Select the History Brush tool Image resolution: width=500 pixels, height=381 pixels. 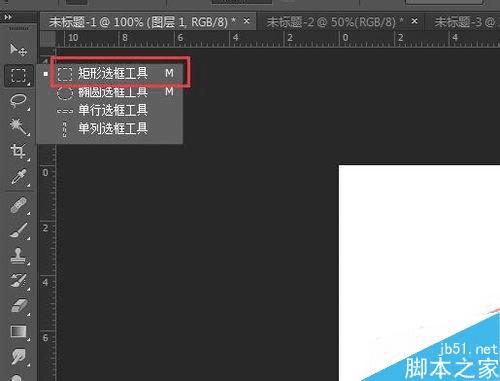point(19,281)
